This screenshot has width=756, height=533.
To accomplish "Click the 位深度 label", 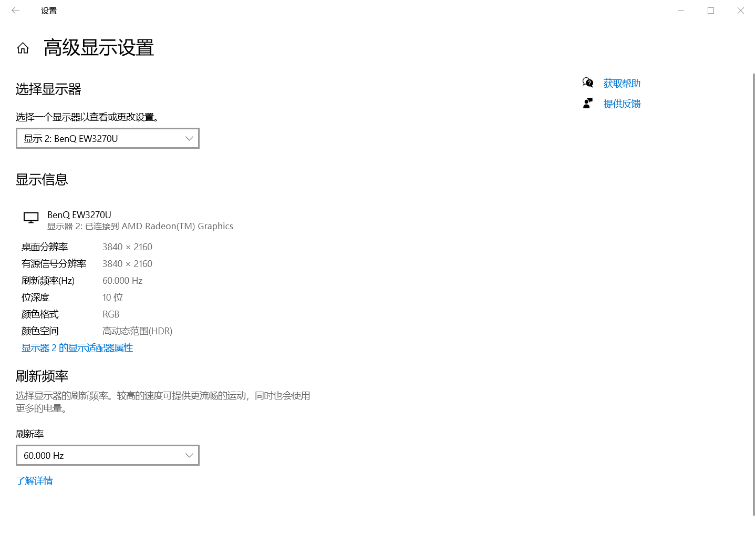I will pyautogui.click(x=35, y=298).
